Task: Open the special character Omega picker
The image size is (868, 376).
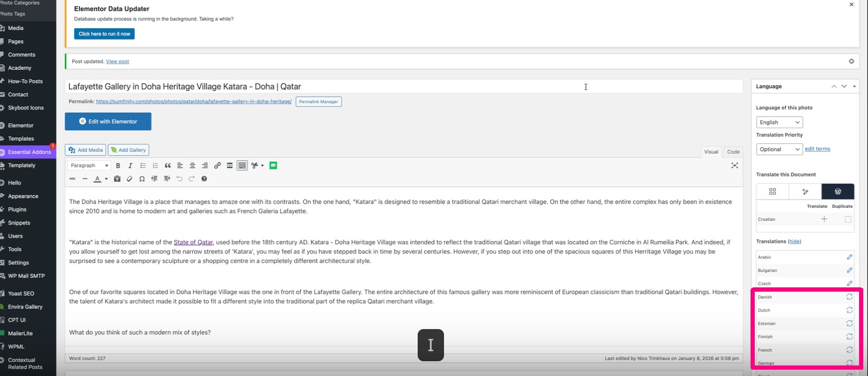Action: 142,179
